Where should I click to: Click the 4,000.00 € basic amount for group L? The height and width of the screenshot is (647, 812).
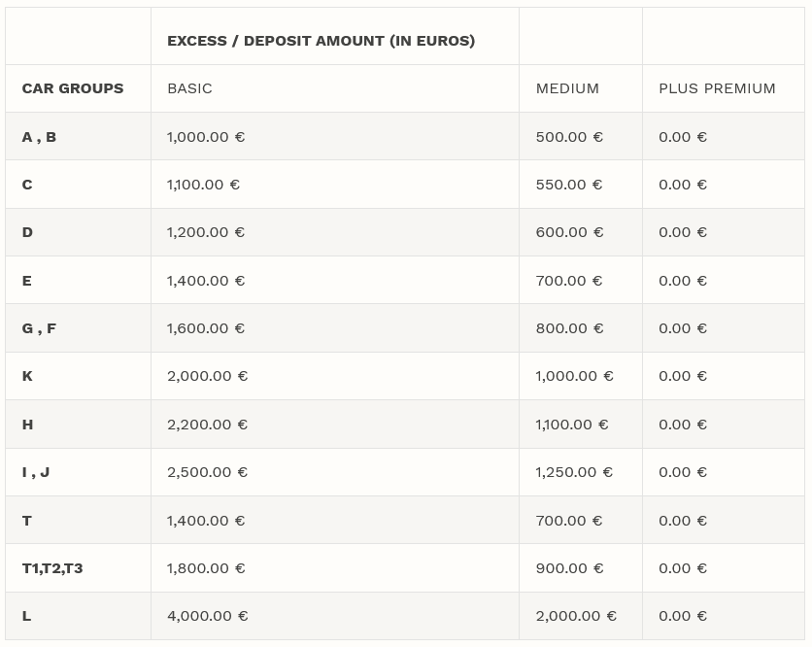[x=207, y=616]
